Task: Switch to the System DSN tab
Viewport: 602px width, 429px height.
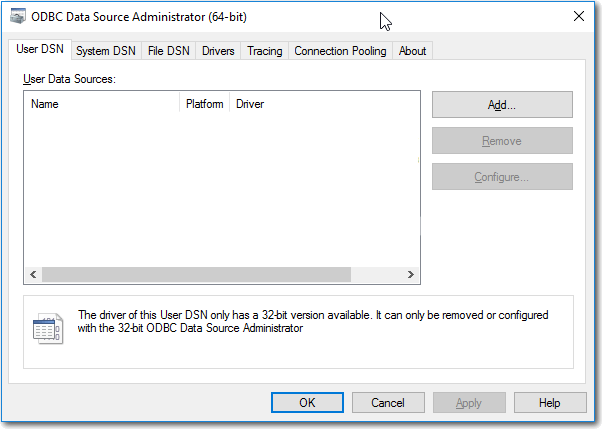Action: click(x=106, y=51)
